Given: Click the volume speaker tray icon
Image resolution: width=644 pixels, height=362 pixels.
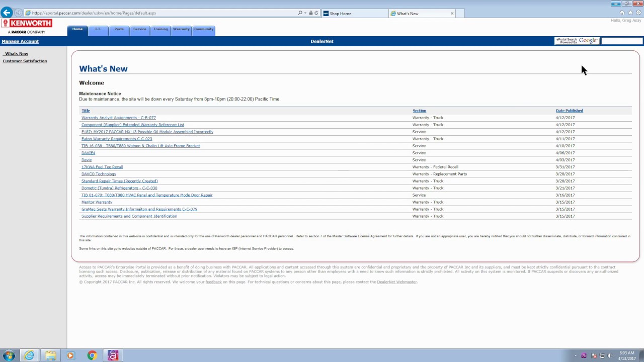Looking at the screenshot, I should [x=610, y=356].
